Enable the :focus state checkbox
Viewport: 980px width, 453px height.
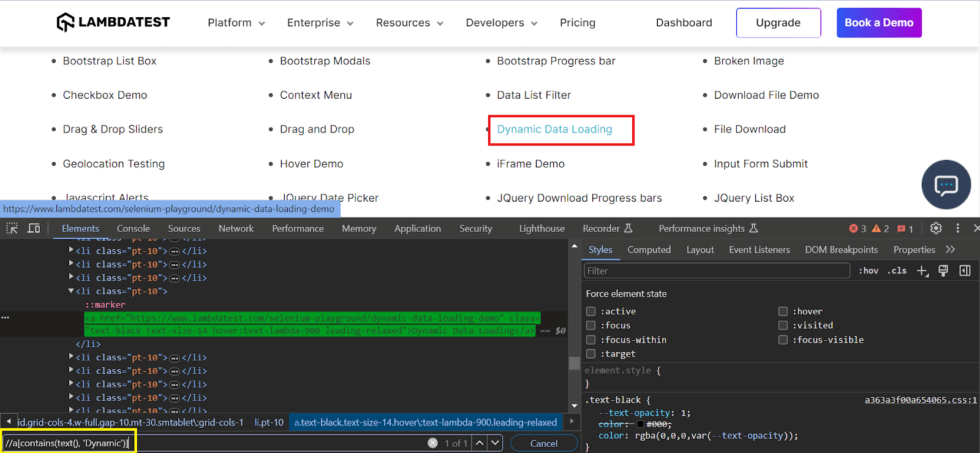click(x=590, y=325)
